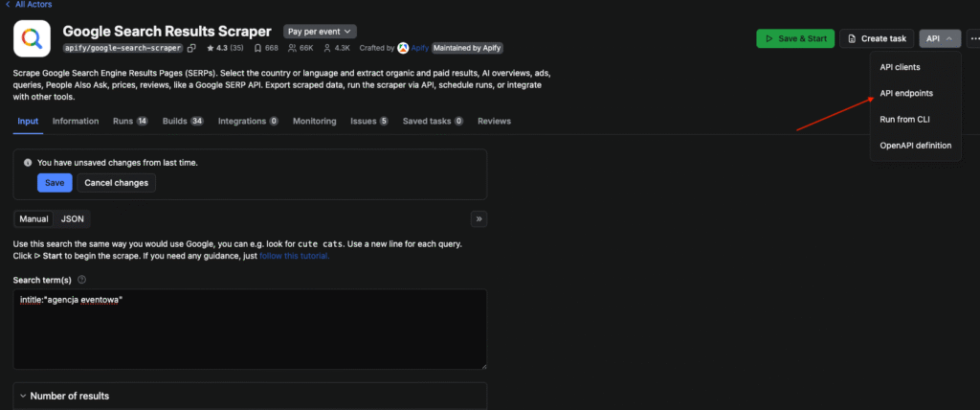
Task: Click the bookmark count icon
Action: coord(257,48)
